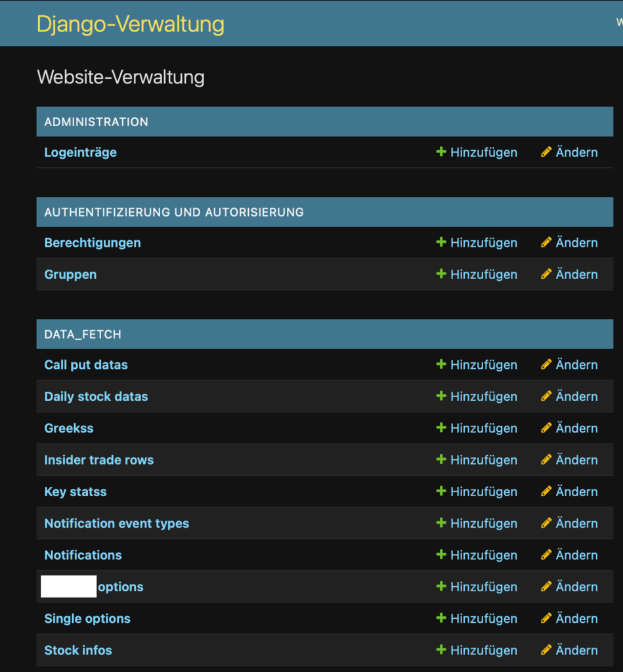Screen dimensions: 623x672
Task: Click the plus icon for Insider trade rows
Action: click(x=441, y=460)
